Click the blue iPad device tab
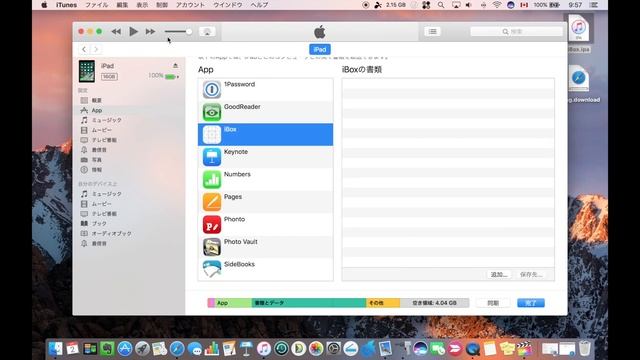The width and height of the screenshot is (640, 360). pos(320,49)
